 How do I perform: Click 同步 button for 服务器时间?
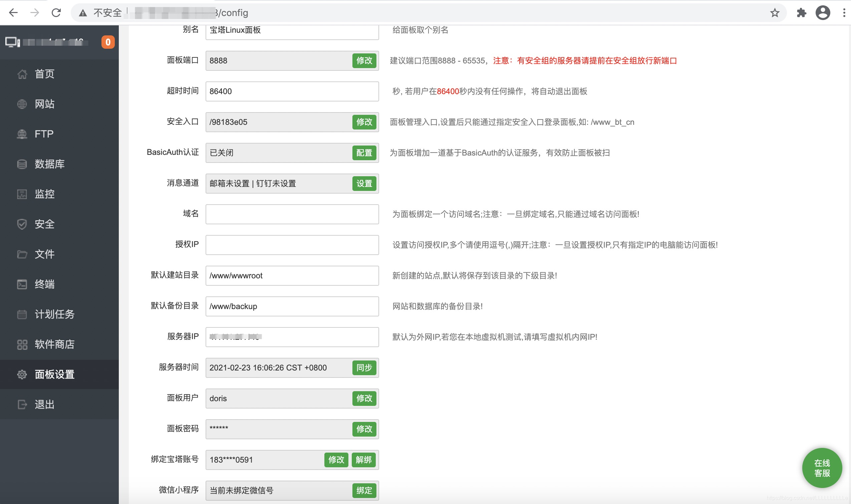pos(364,368)
